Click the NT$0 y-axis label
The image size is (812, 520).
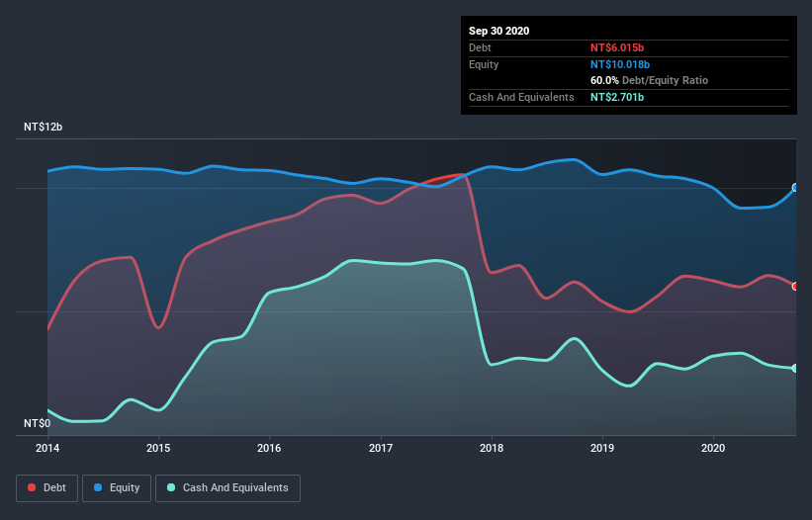(x=38, y=423)
